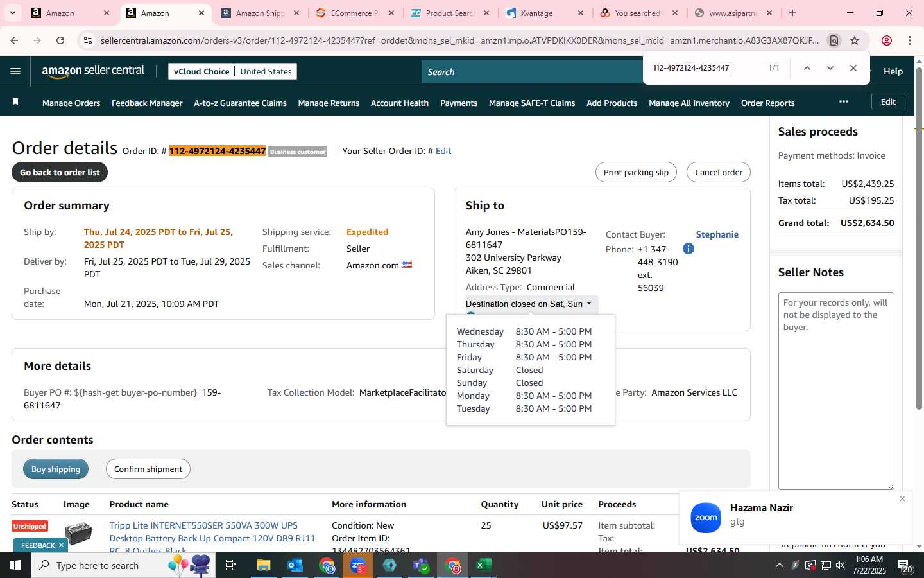924x578 pixels.
Task: Switch to the Xvantage tab
Action: 545,13
